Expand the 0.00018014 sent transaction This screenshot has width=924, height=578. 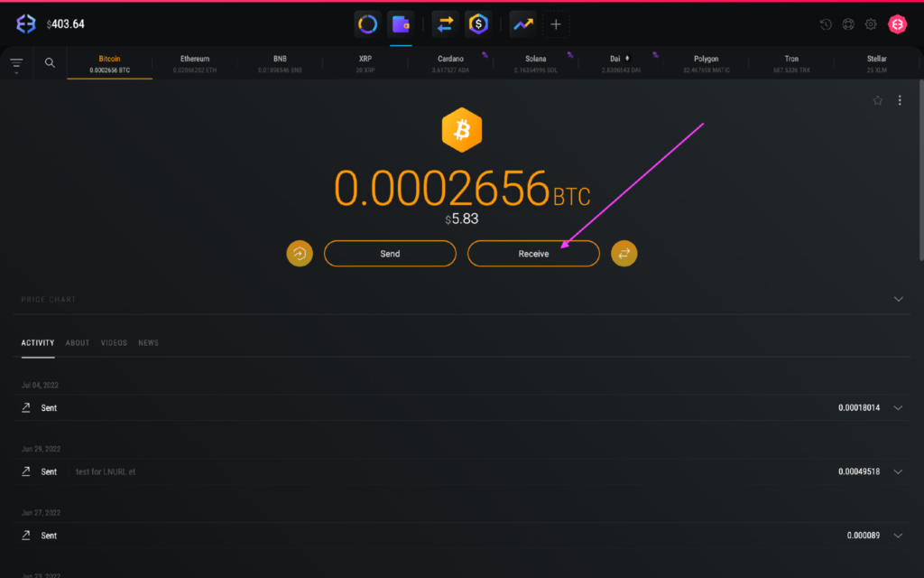(898, 407)
